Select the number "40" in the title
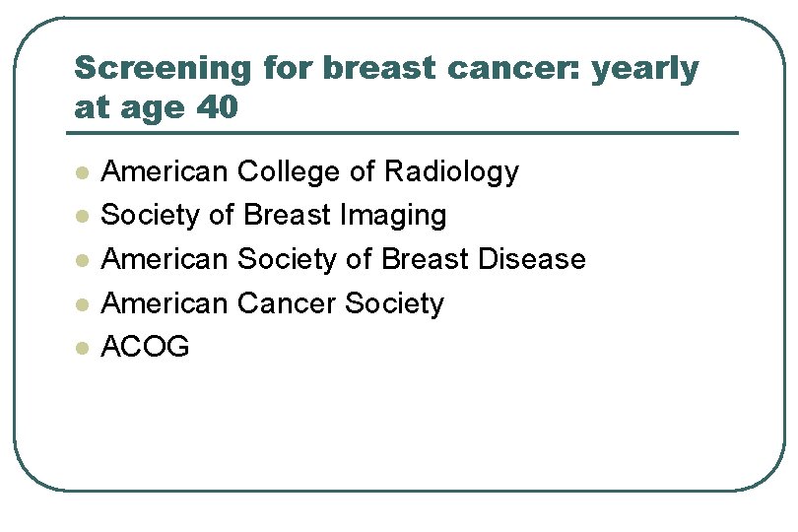 click(x=217, y=106)
